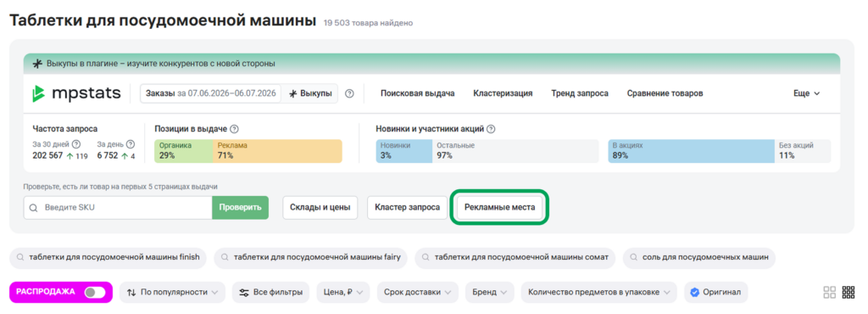The height and width of the screenshot is (314, 868).
Task: Select suggestion таблетки для посудомоечной машины сомат
Action: coord(515,257)
